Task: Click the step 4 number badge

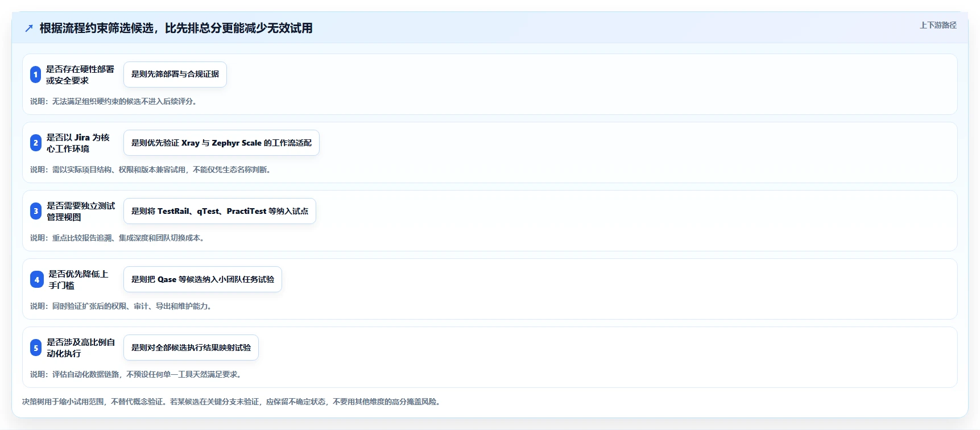Action: tap(37, 279)
